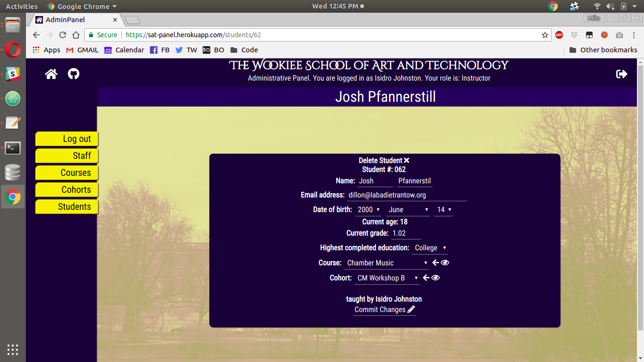
Task: Click the first name field Josh
Action: [375, 181]
